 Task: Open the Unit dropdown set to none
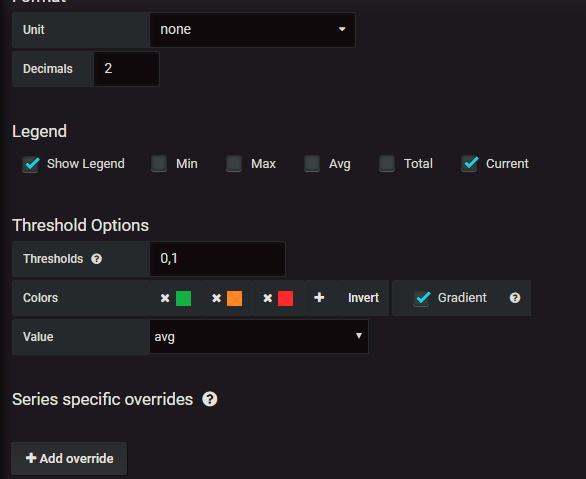pyautogui.click(x=253, y=30)
